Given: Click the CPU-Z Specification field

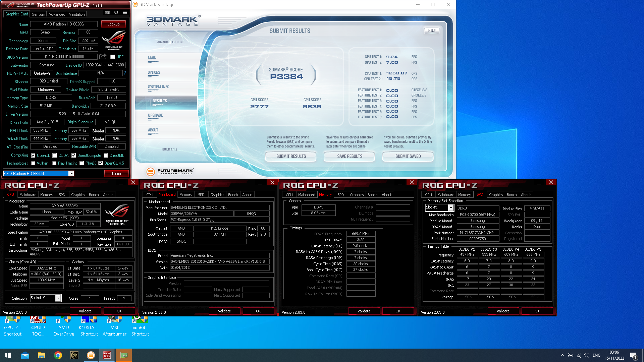Looking at the screenshot, I should [x=81, y=232].
